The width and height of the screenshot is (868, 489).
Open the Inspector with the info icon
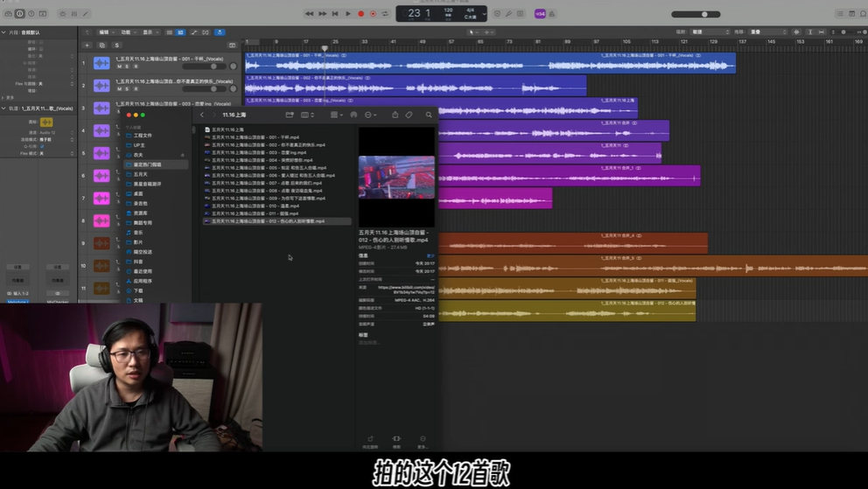(x=19, y=14)
